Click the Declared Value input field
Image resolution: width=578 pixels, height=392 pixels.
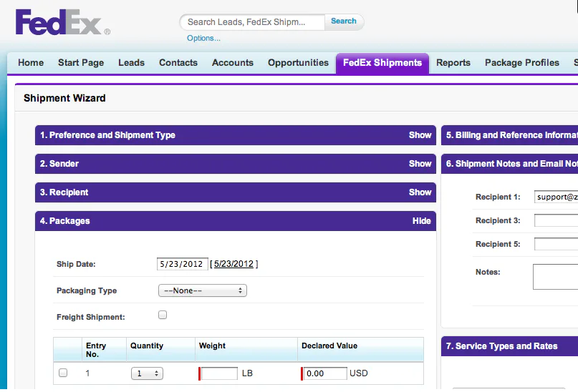[x=324, y=373]
